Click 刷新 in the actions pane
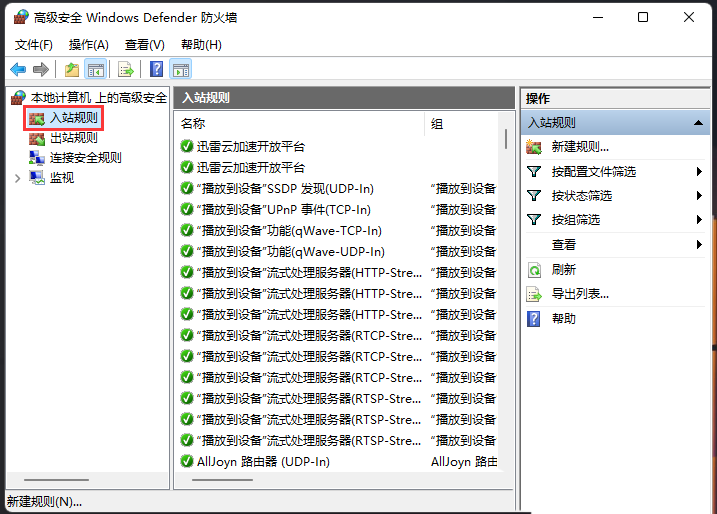The height and width of the screenshot is (514, 717). pos(563,270)
